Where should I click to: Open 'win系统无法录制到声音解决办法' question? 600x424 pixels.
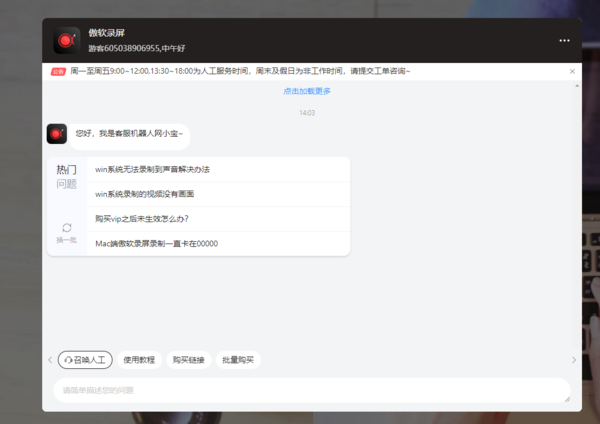pos(152,169)
